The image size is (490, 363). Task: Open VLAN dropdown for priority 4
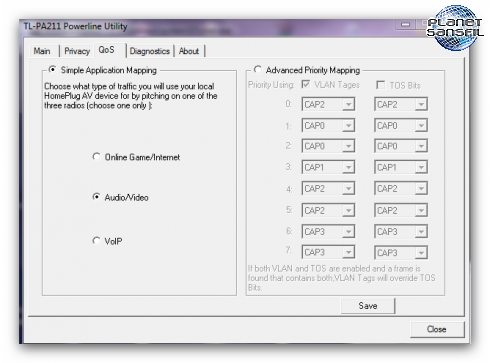point(328,189)
